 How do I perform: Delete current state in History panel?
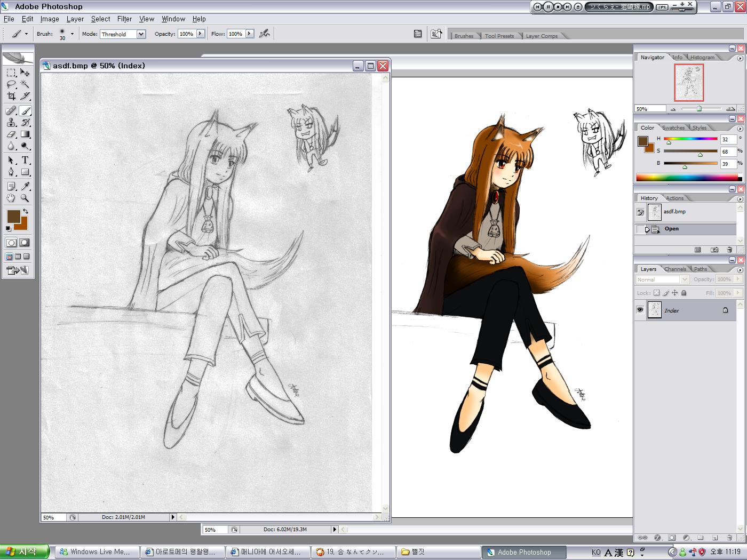[x=729, y=250]
